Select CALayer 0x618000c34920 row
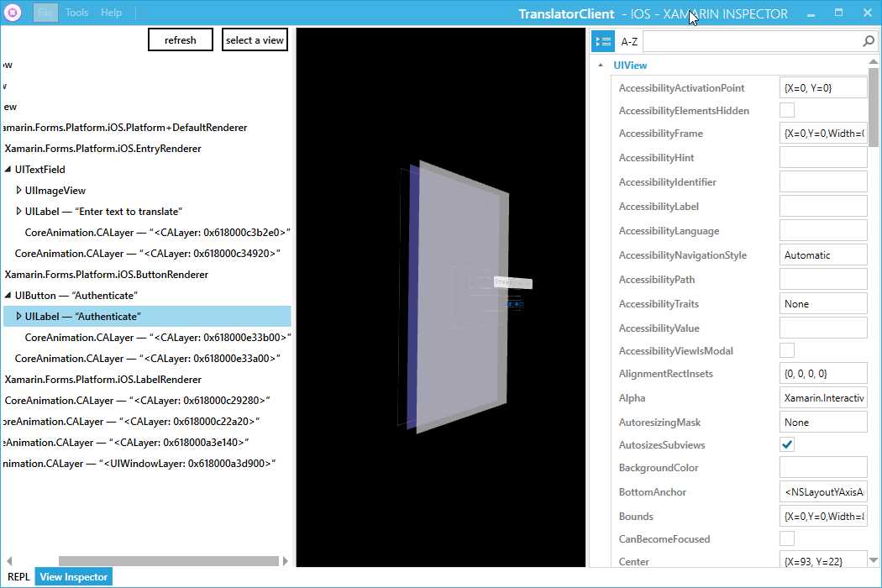The width and height of the screenshot is (882, 588). click(x=147, y=253)
